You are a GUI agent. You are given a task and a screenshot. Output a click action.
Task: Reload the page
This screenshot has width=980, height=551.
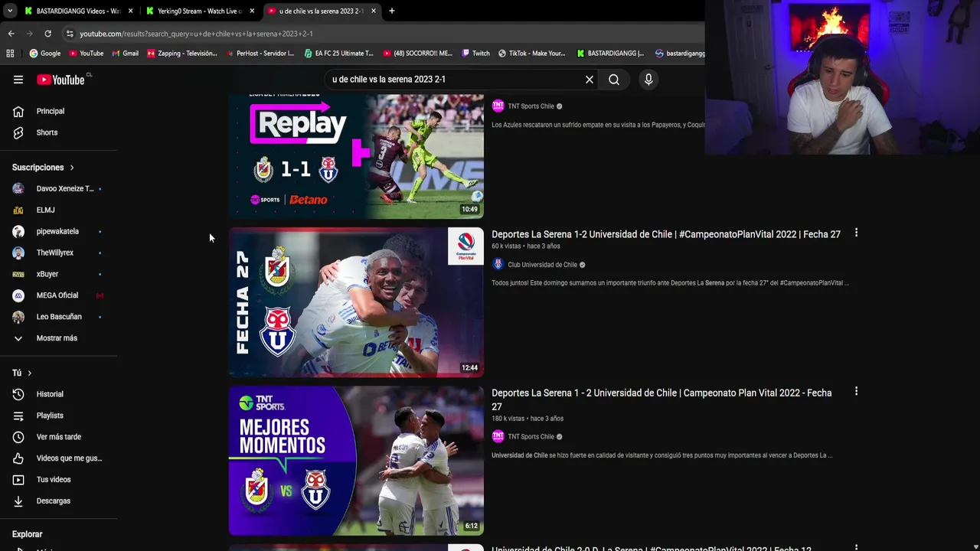coord(47,34)
